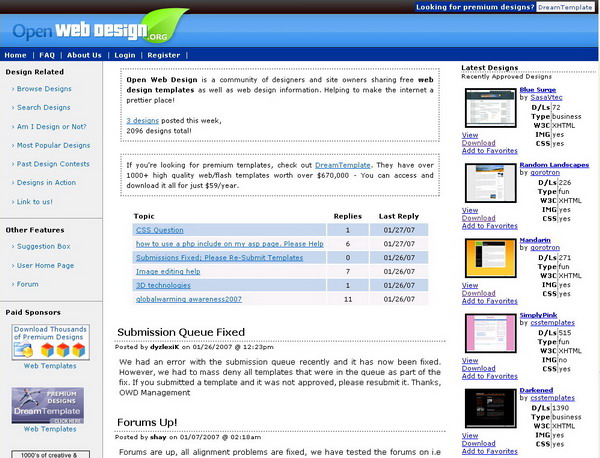This screenshot has width=600, height=458.
Task: Open globalwarming awareness2007 topic
Action: 189,299
